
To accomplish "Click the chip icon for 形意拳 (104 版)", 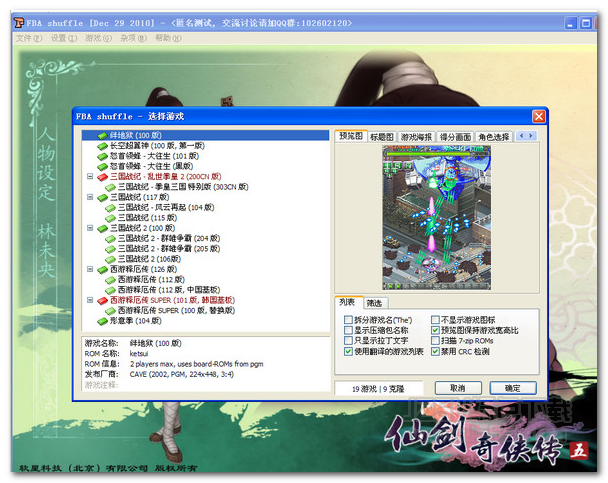I will [x=102, y=321].
